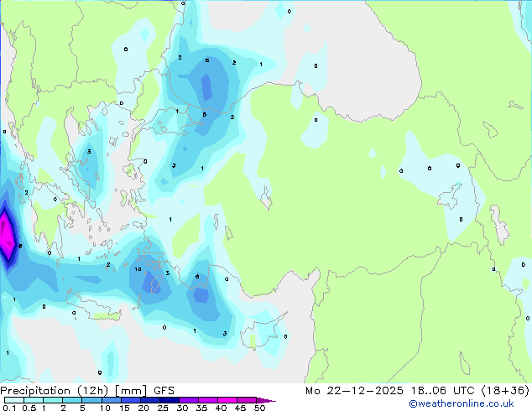The image size is (532, 411).
Task: Pick the 30–35 mm purple legend swatch
Action: click(x=189, y=400)
